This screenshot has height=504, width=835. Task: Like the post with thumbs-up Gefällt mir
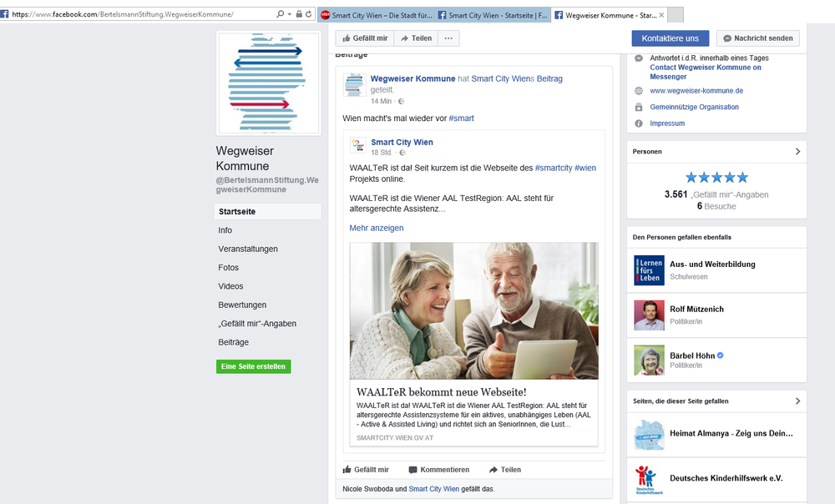click(x=366, y=470)
